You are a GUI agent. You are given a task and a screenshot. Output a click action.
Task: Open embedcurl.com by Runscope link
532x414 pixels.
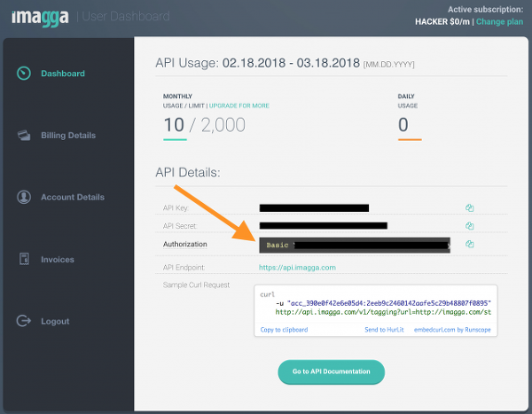click(452, 330)
